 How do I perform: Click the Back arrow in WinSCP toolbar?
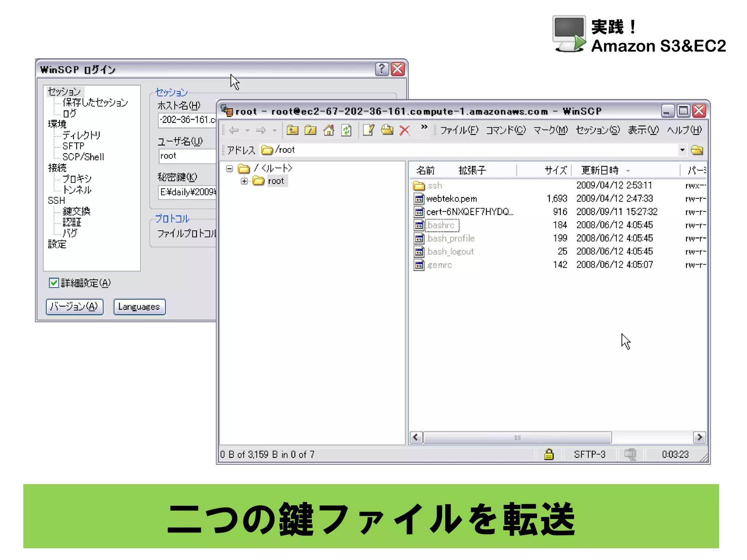click(234, 130)
